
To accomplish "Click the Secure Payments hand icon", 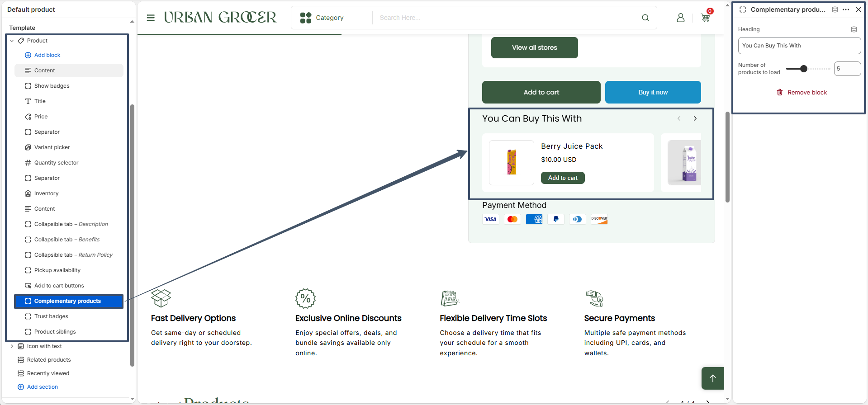I will pyautogui.click(x=594, y=298).
